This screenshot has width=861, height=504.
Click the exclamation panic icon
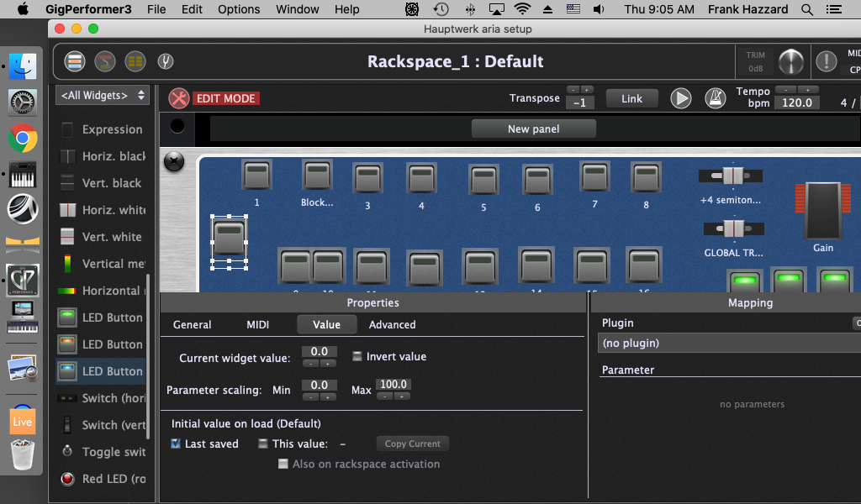pyautogui.click(x=826, y=61)
